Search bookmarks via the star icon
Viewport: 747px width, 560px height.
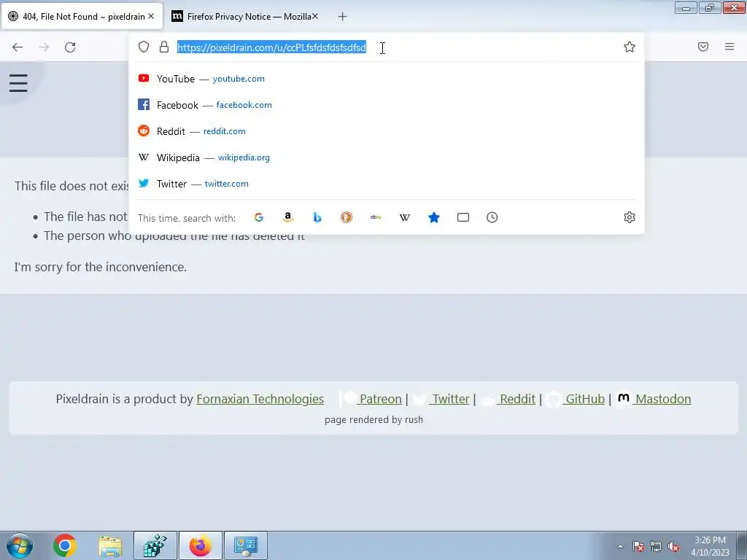coord(434,217)
